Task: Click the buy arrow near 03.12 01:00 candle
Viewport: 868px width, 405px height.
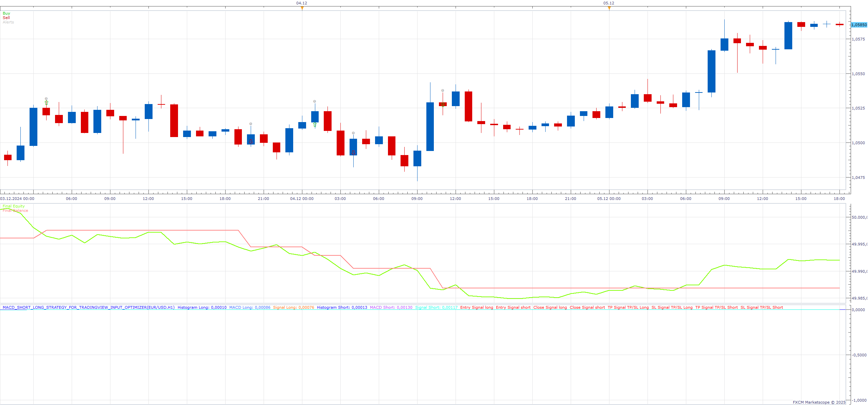Action: click(x=46, y=103)
